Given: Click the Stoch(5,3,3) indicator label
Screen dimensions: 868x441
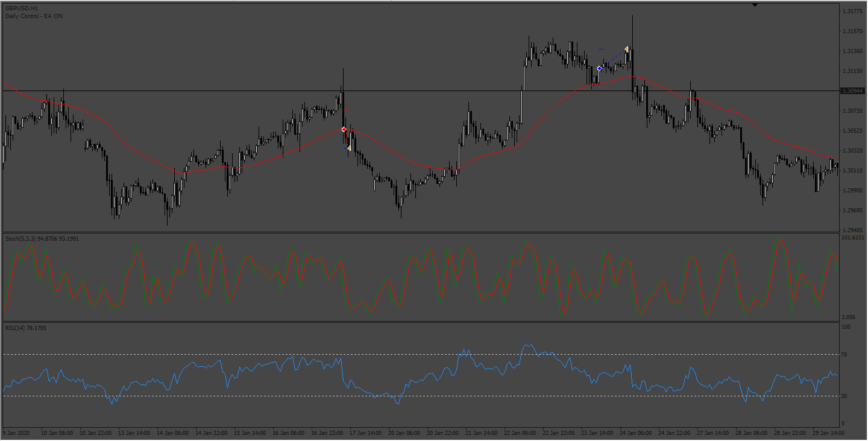Looking at the screenshot, I should pyautogui.click(x=42, y=239).
